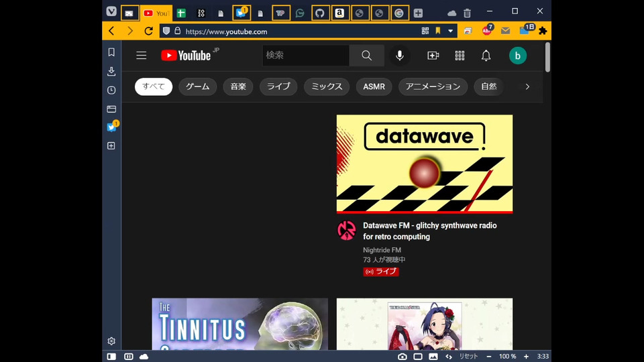This screenshot has width=644, height=362.
Task: Select the 自然 filter chip
Action: point(489,86)
